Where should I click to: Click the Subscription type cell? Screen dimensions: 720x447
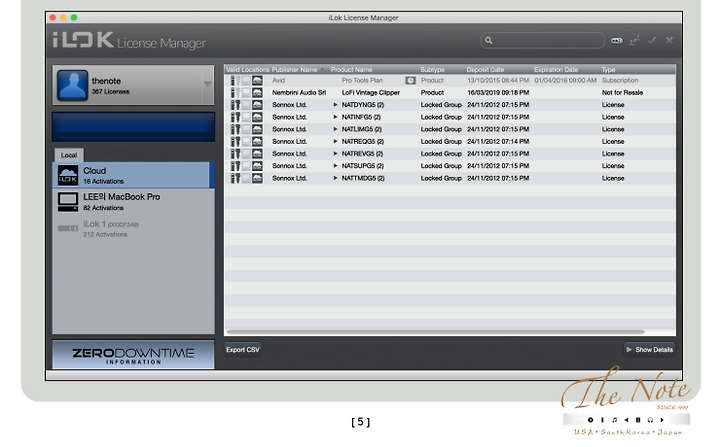pos(620,80)
